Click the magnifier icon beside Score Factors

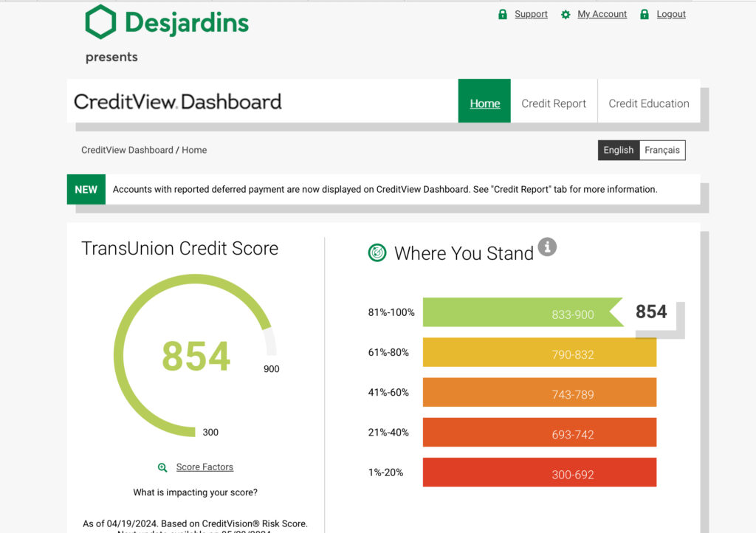tap(162, 467)
